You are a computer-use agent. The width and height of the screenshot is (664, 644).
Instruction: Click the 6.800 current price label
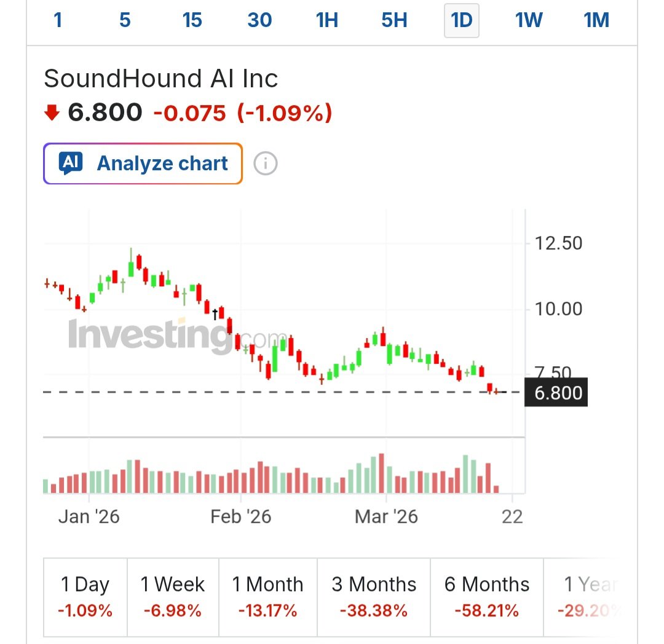tap(556, 392)
